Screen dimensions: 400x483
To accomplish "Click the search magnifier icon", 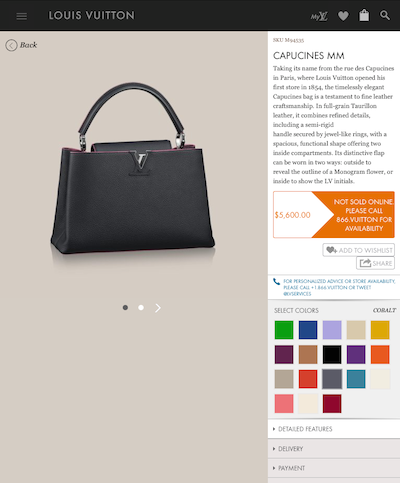I will pos(385,15).
